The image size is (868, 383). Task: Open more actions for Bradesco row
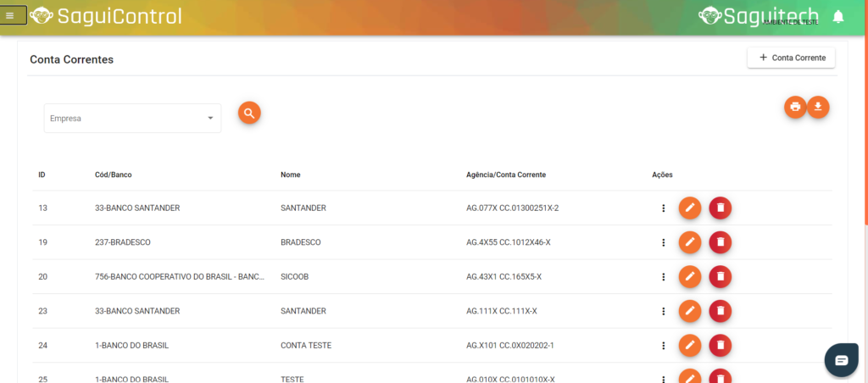pos(663,242)
